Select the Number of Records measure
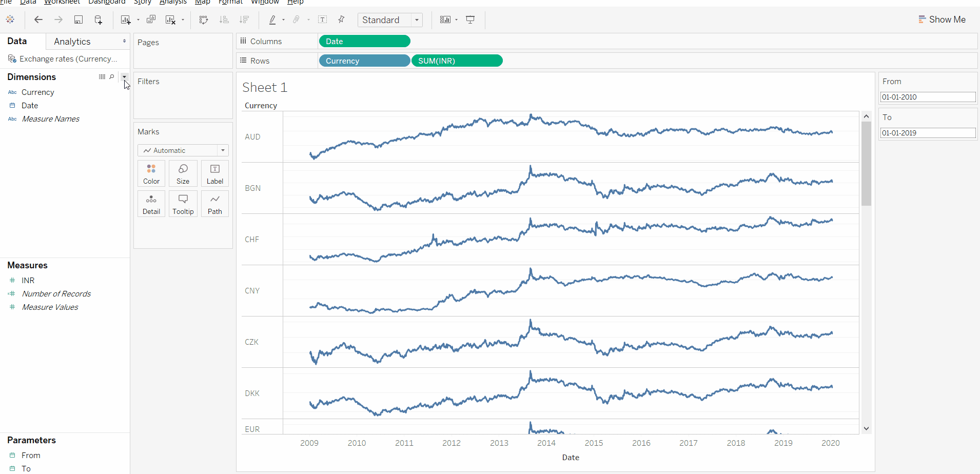Viewport: 980px width, 474px height. 56,294
